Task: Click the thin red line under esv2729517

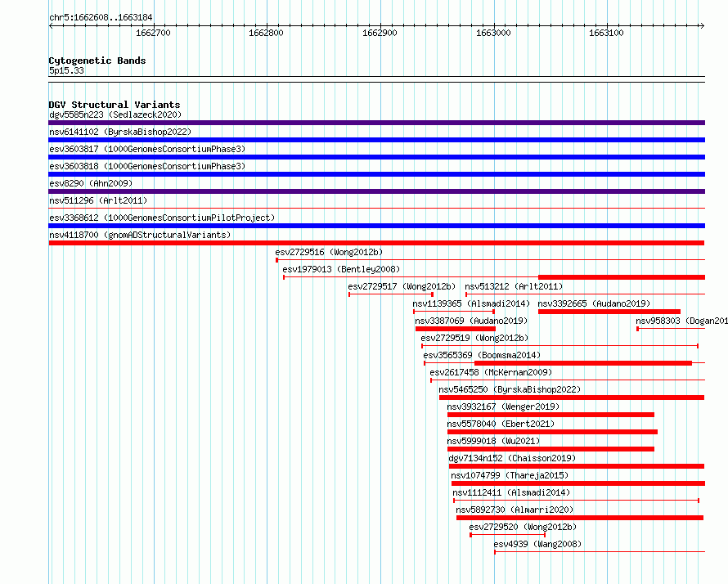Action: 391,294
